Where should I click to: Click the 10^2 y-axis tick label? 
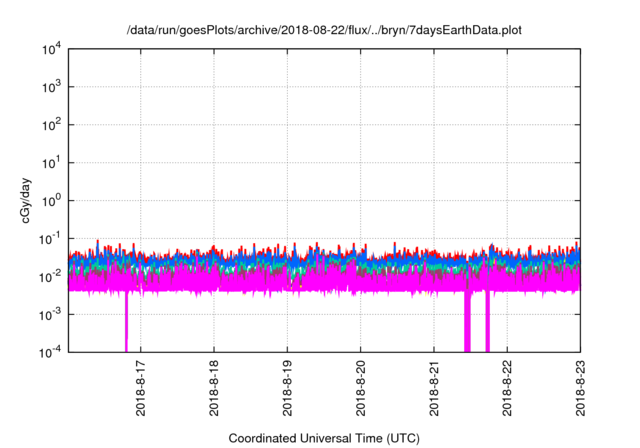[x=51, y=124]
